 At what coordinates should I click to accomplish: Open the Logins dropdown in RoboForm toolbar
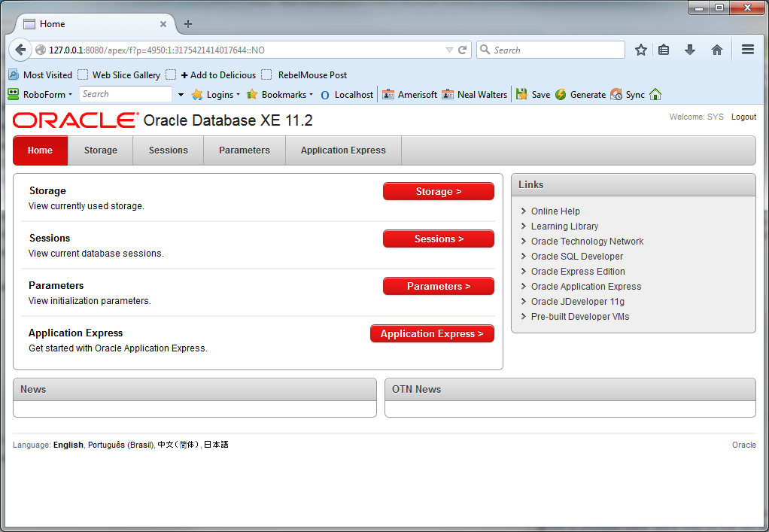215,95
